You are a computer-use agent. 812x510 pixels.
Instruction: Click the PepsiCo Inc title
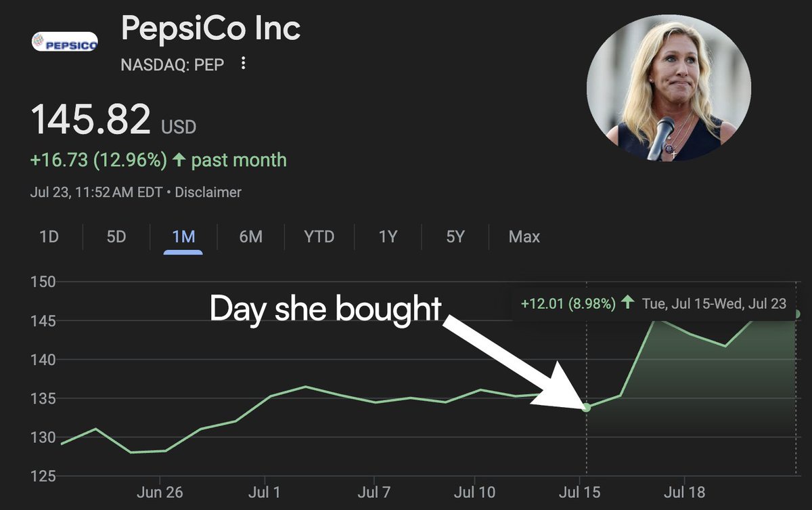click(x=210, y=29)
